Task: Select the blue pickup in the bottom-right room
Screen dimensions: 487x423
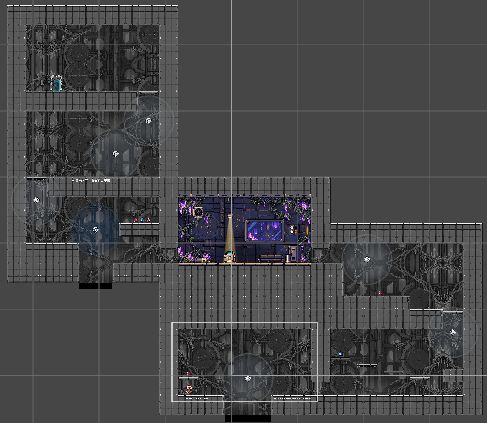Action: pos(340,354)
